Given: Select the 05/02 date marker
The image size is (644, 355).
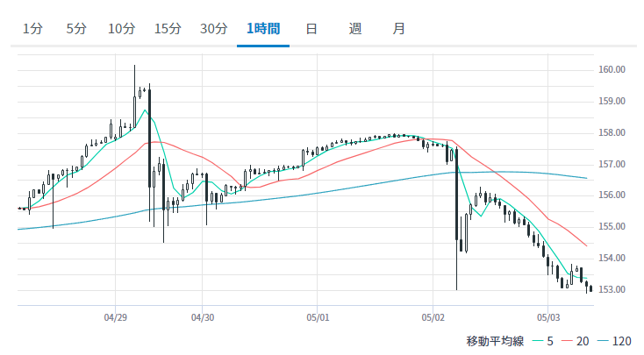Looking at the screenshot, I should (433, 317).
